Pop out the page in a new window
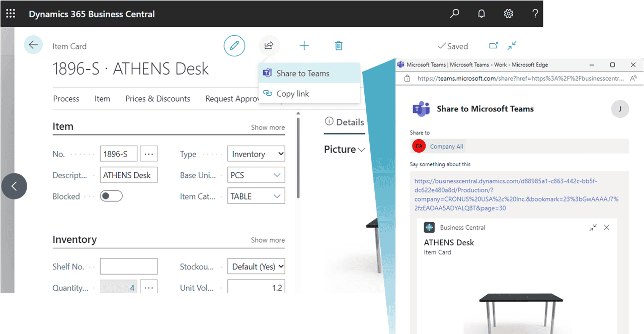The height and width of the screenshot is (334, 644). coord(494,45)
